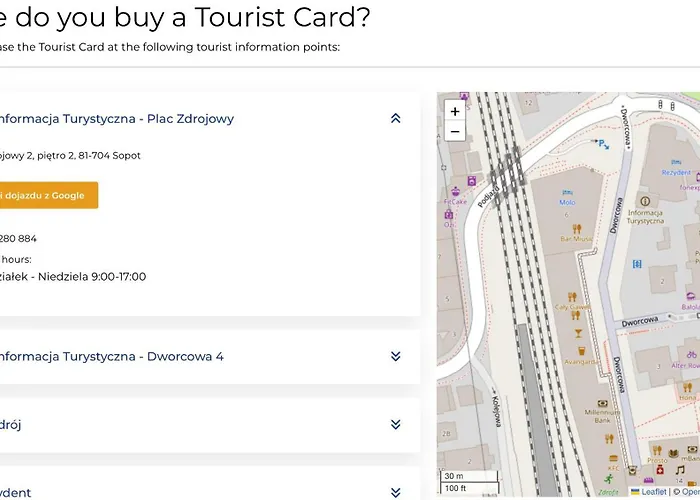The width and height of the screenshot is (700, 500).
Task: Expand the Dworcowa 4 section
Action: [x=395, y=356]
